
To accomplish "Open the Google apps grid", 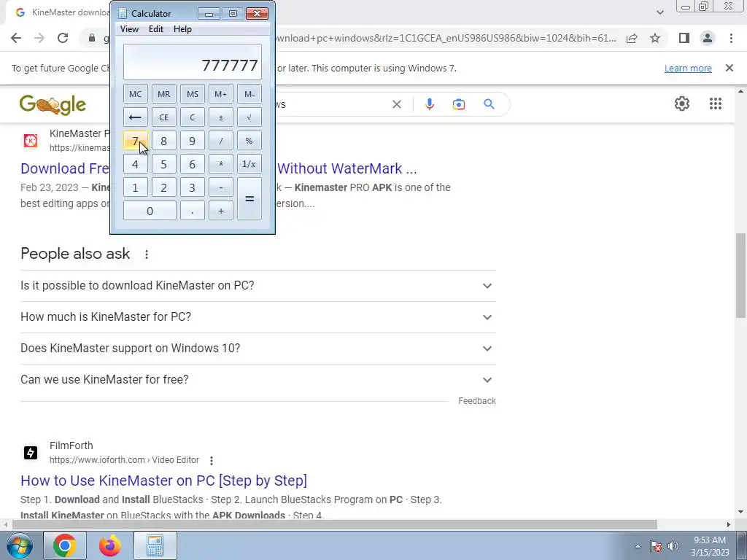I will [x=715, y=104].
